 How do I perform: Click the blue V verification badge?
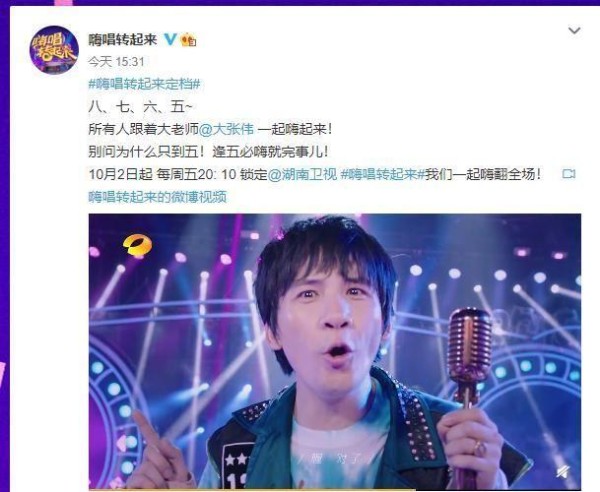(170, 39)
